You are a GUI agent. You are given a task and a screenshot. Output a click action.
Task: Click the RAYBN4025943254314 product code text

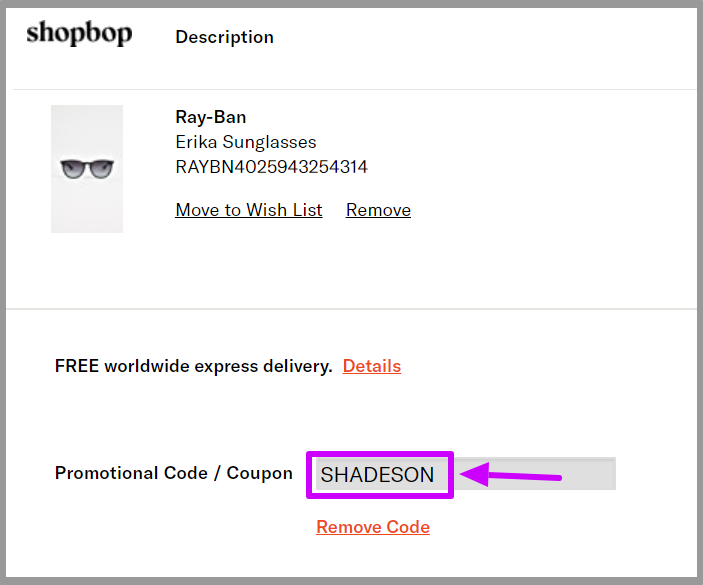coord(271,167)
